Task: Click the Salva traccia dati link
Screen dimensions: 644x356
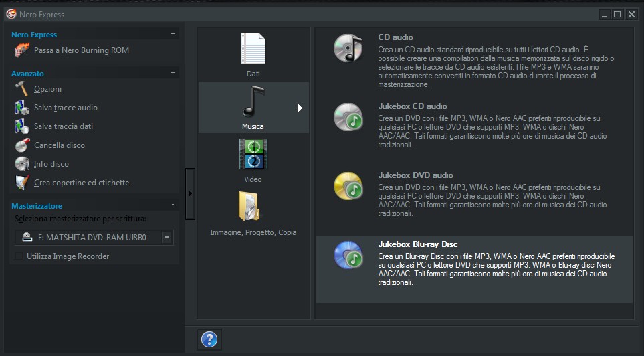Action: tap(64, 126)
